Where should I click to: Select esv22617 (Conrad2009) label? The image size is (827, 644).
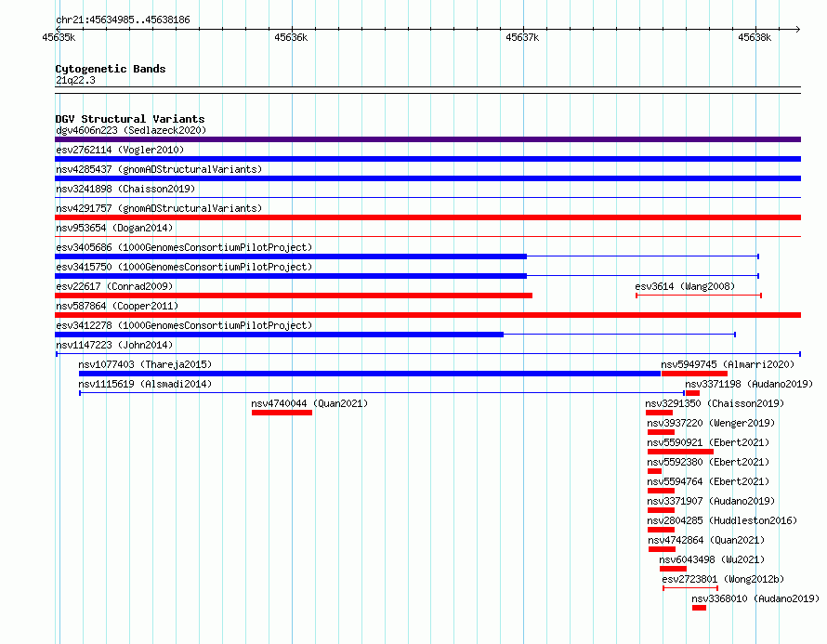(114, 286)
